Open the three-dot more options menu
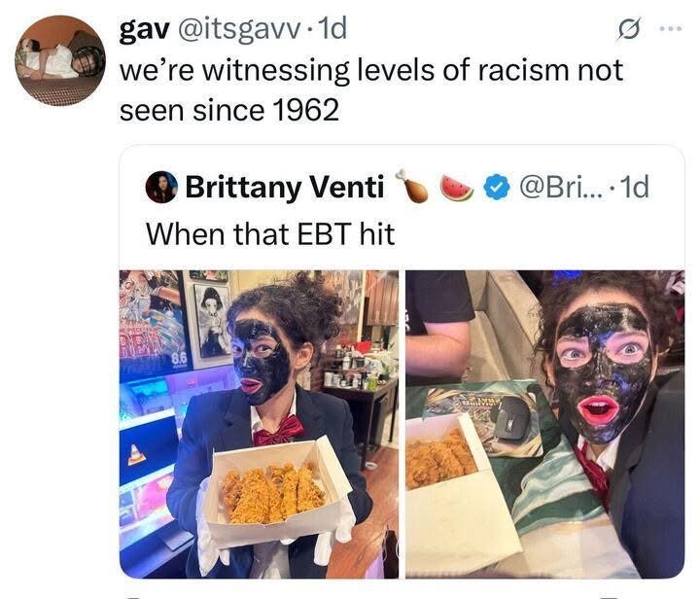The image size is (700, 599). 671,29
